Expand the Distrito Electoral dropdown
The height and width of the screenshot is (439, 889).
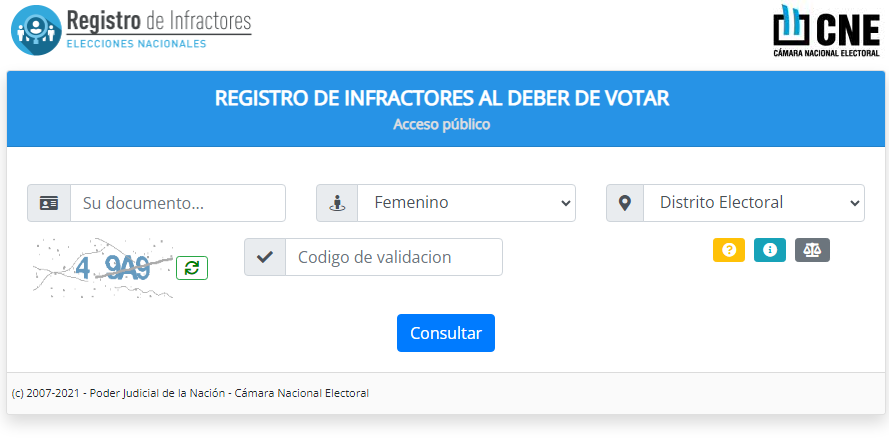754,203
